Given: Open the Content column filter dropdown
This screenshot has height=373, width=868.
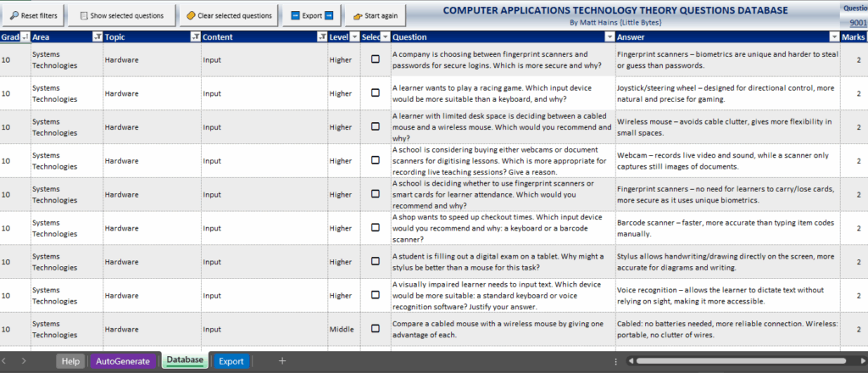Looking at the screenshot, I should (x=320, y=37).
